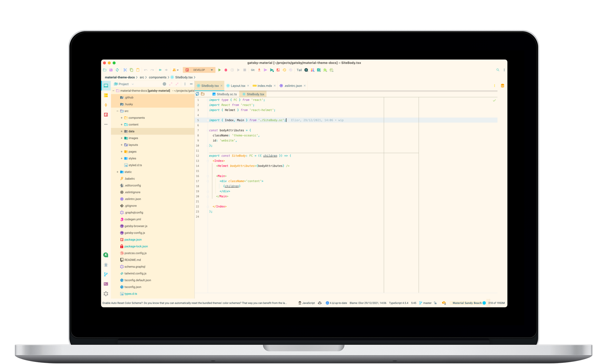The image size is (607, 364).
Task: Click Expand All icon in Project panel
Action: tap(171, 84)
